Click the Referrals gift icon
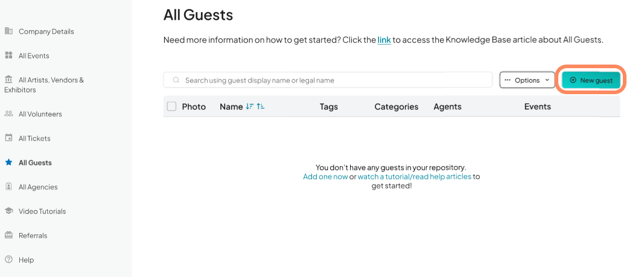Screen dimensions: 644x277 coord(8,235)
